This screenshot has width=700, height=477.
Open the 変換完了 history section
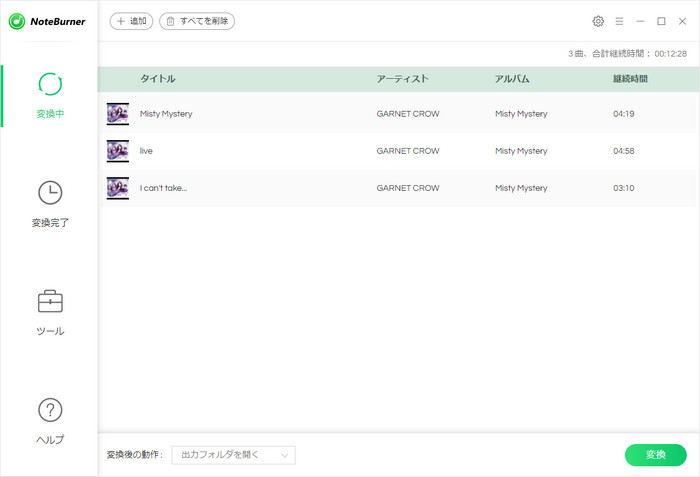coord(50,204)
